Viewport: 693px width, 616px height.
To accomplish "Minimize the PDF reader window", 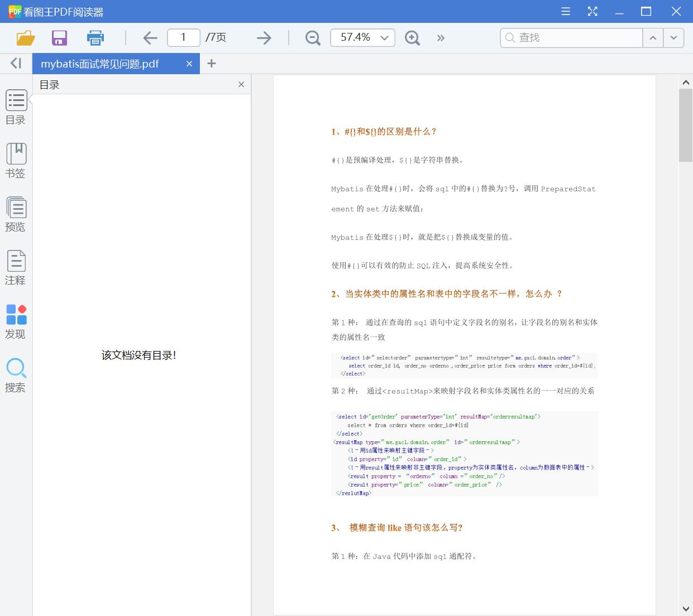I will 619,12.
